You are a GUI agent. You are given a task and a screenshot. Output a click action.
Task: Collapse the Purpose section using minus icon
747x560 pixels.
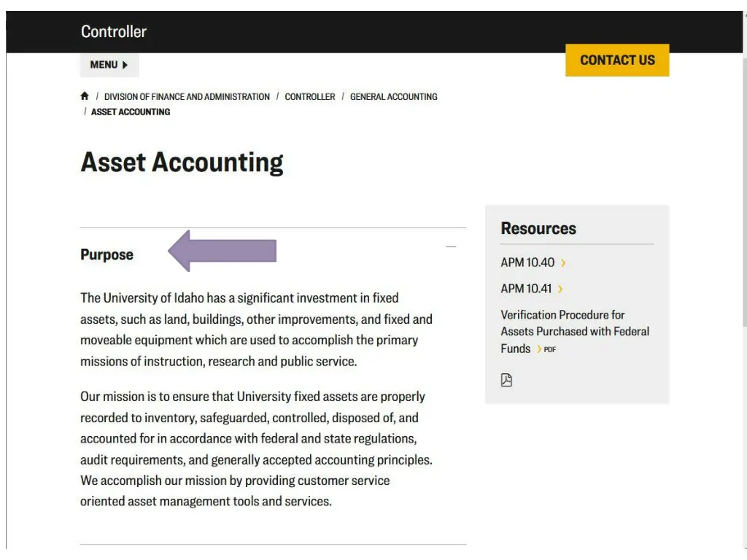451,246
